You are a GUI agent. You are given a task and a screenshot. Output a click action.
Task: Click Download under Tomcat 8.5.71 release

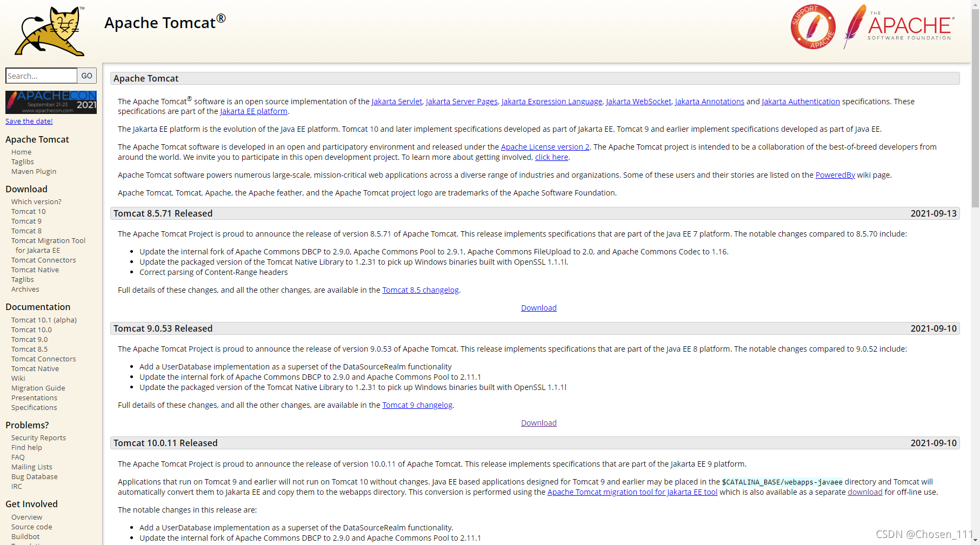(x=538, y=308)
